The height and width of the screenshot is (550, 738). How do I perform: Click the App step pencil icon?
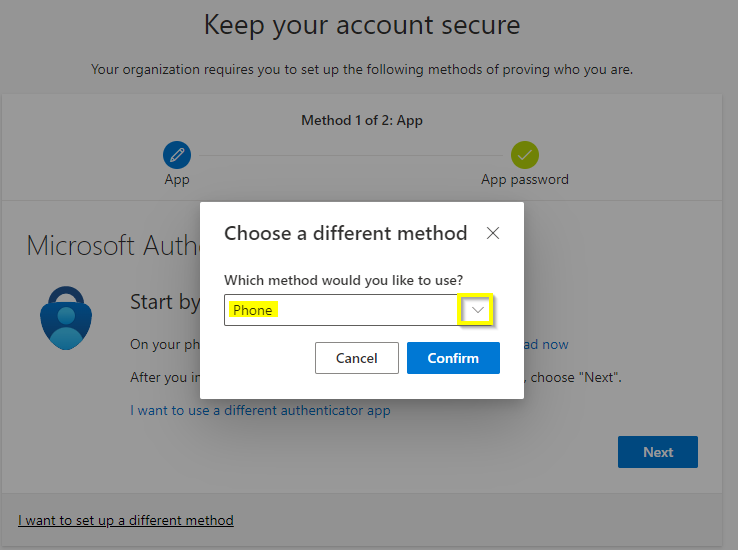177,155
